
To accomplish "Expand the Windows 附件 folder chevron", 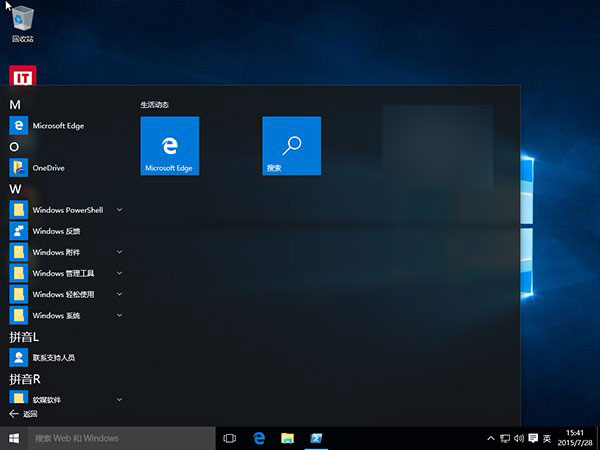I will [119, 252].
